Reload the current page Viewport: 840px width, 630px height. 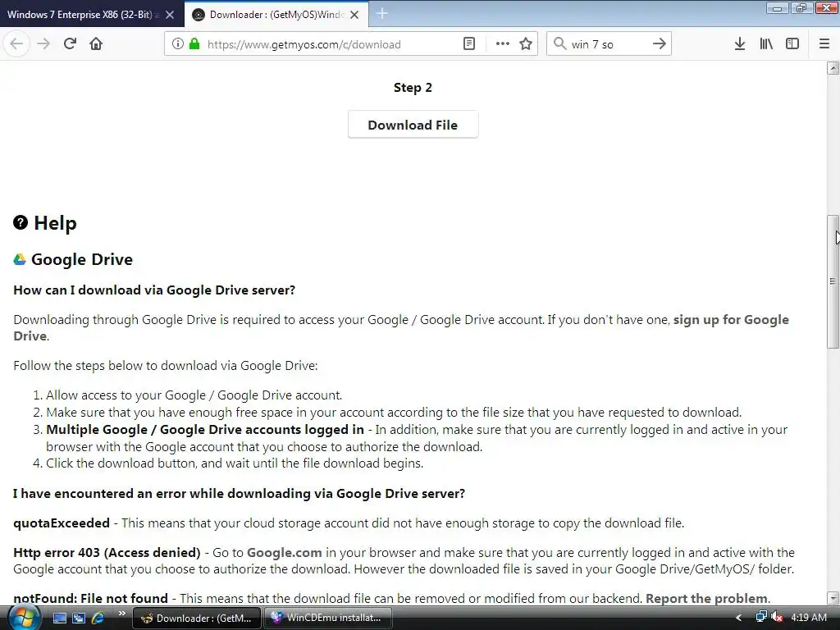click(70, 44)
